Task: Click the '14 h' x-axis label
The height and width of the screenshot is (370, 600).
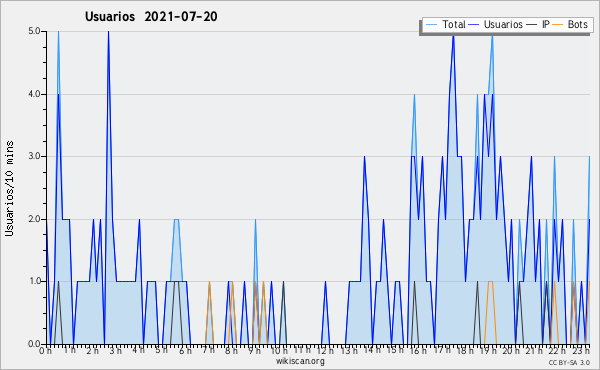Action: click(372, 351)
